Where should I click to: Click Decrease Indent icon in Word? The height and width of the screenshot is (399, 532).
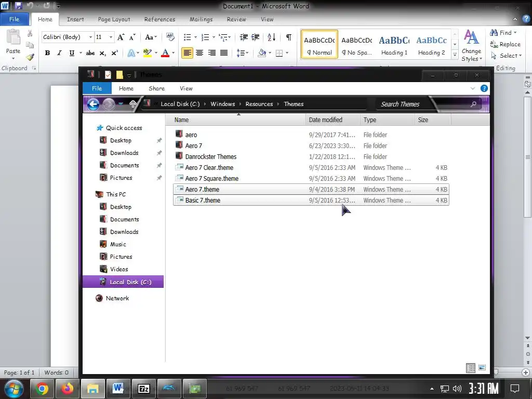click(244, 37)
